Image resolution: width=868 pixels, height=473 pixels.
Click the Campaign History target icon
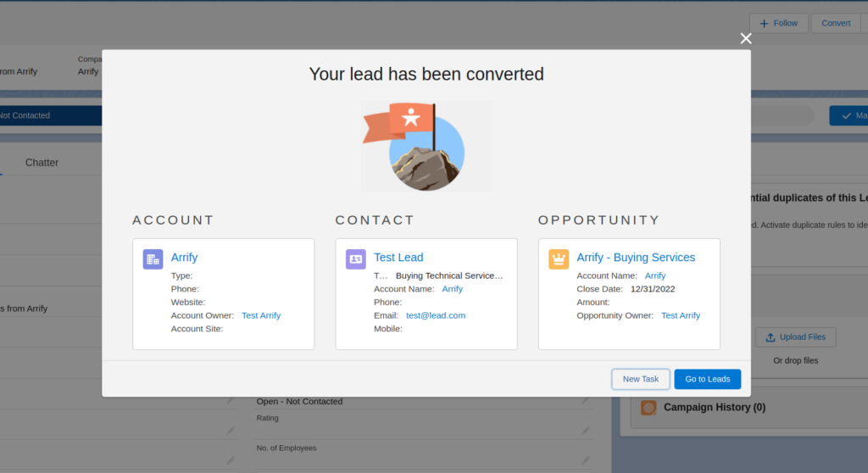point(648,408)
